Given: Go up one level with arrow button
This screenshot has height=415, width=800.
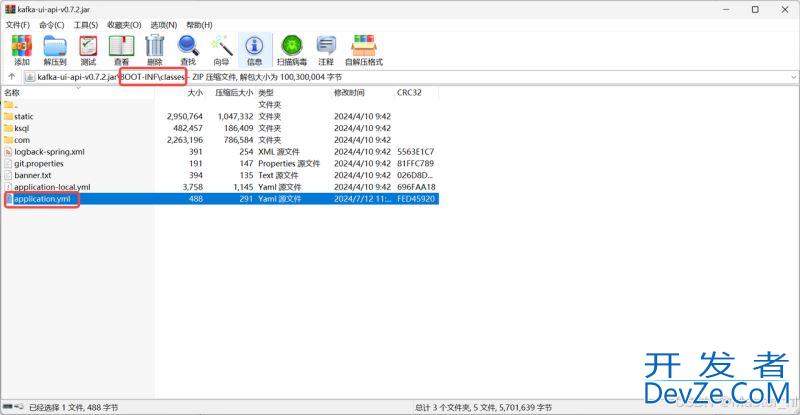Looking at the screenshot, I should pyautogui.click(x=12, y=77).
